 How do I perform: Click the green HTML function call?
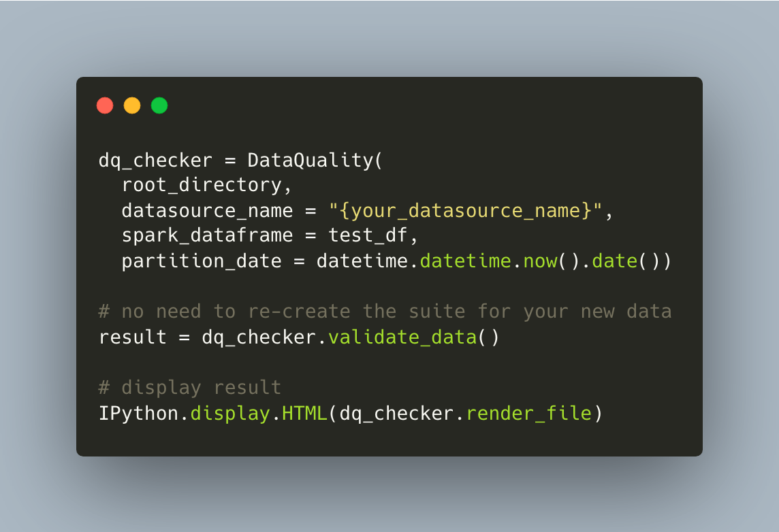(304, 414)
